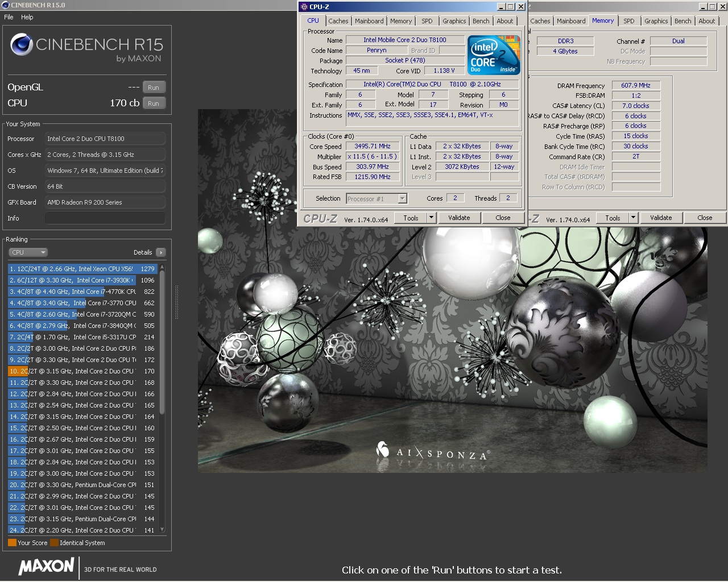
Task: Select ranking row 3 Core i7-4770K
Action: click(x=82, y=292)
